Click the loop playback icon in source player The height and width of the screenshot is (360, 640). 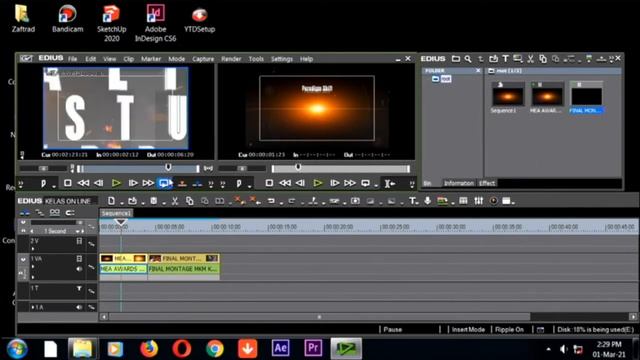pos(164,183)
